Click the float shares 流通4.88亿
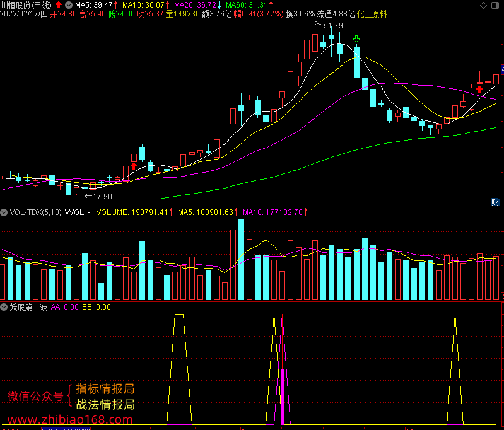This screenshot has width=504, height=430. point(336,14)
